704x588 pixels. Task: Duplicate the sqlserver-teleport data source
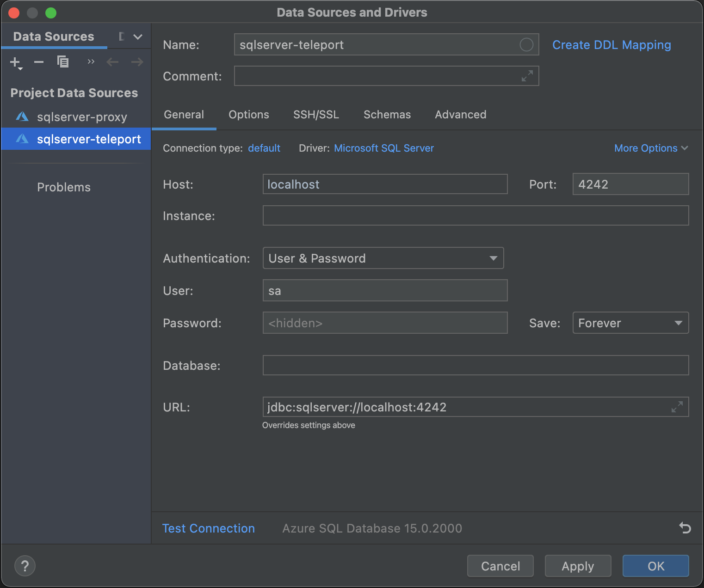63,61
